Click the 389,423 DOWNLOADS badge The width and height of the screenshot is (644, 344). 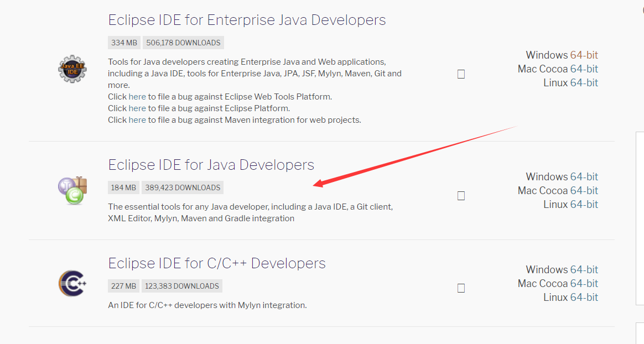[x=183, y=187]
